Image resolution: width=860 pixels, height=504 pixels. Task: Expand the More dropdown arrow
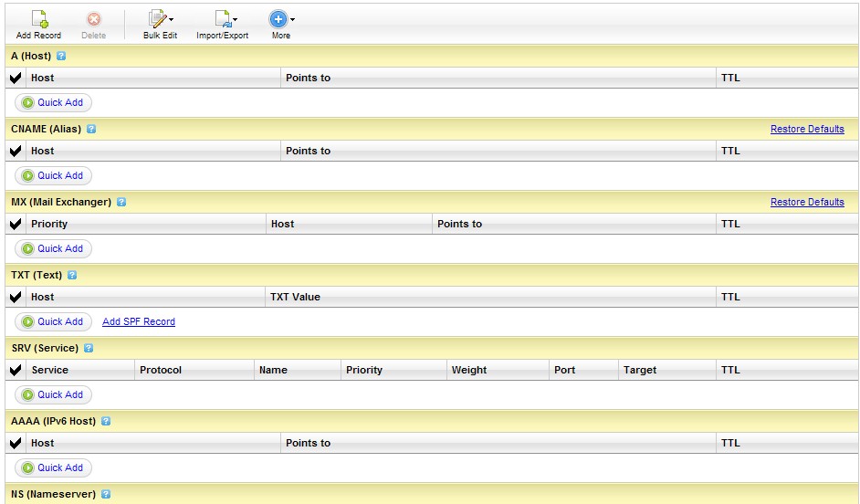tap(292, 20)
